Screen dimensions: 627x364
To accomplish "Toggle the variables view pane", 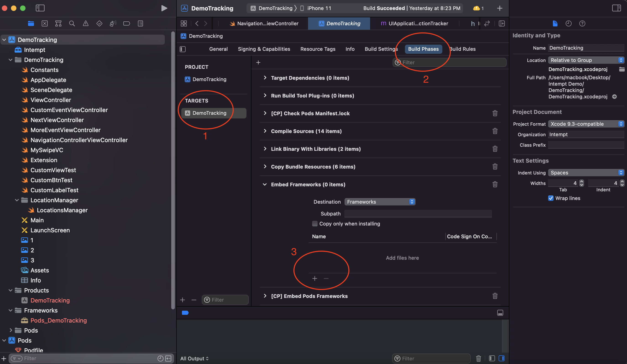I will coord(492,358).
